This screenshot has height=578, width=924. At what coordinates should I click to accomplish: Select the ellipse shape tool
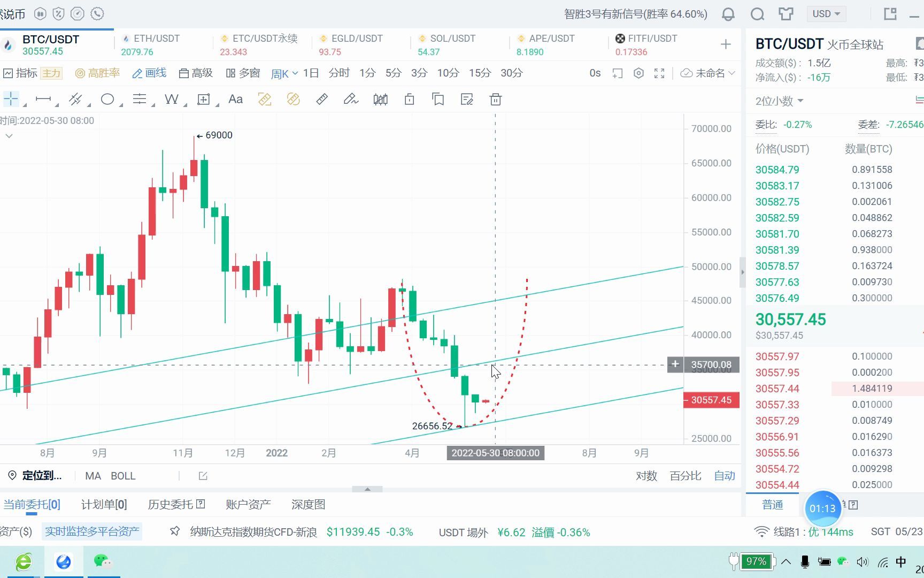(107, 99)
